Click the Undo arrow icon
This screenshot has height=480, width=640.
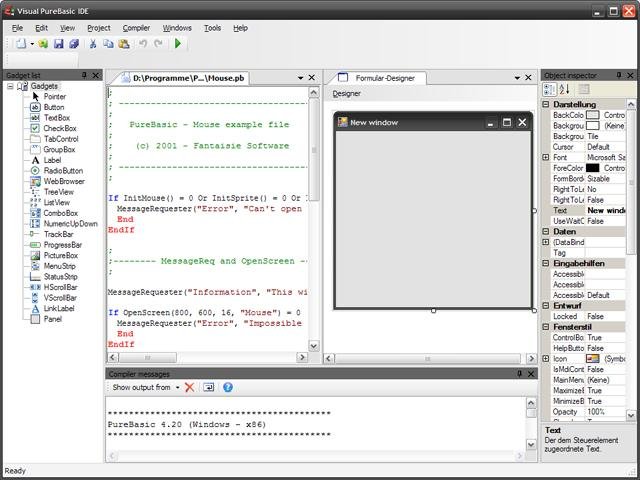point(142,43)
